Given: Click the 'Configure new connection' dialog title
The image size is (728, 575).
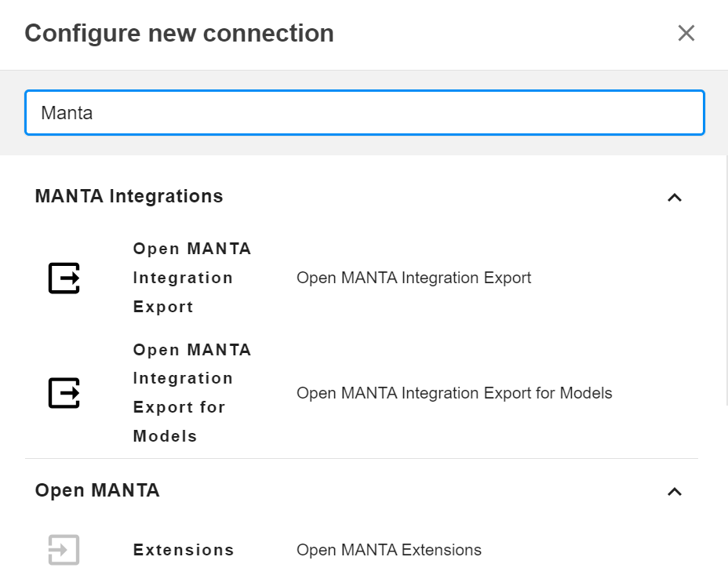Looking at the screenshot, I should click(179, 33).
